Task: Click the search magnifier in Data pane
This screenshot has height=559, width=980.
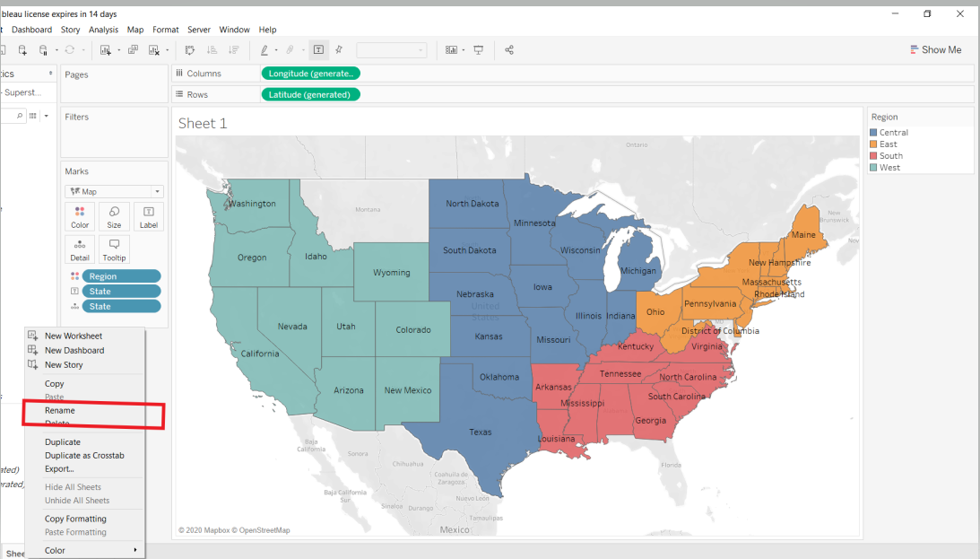Action: pyautogui.click(x=20, y=116)
